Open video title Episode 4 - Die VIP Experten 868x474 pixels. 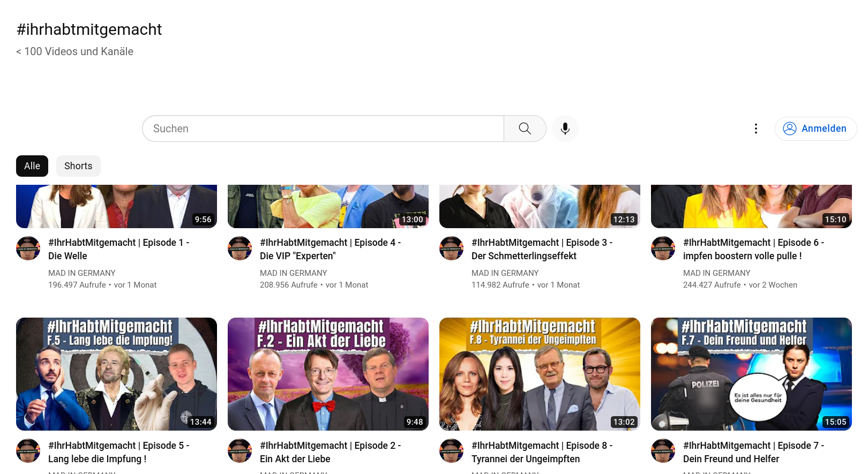coord(331,249)
